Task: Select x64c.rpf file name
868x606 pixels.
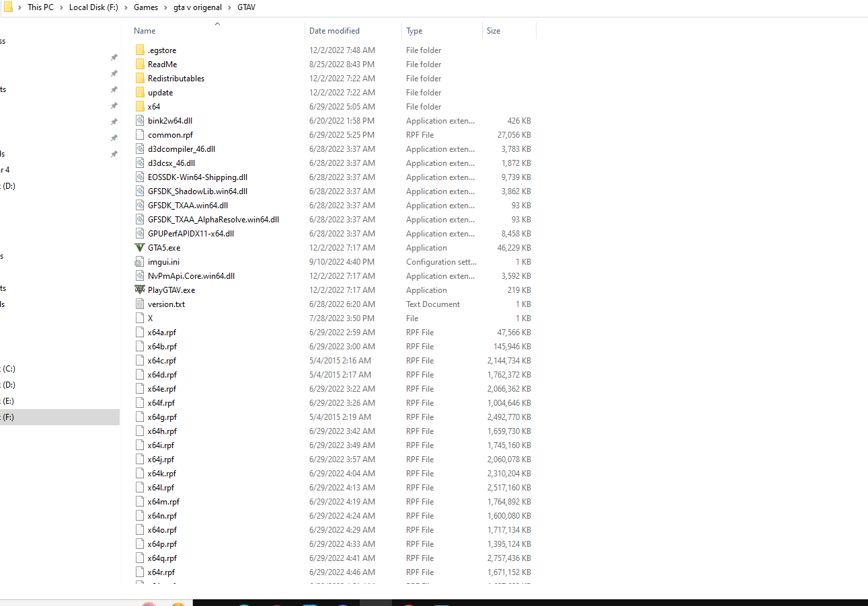Action: click(162, 360)
